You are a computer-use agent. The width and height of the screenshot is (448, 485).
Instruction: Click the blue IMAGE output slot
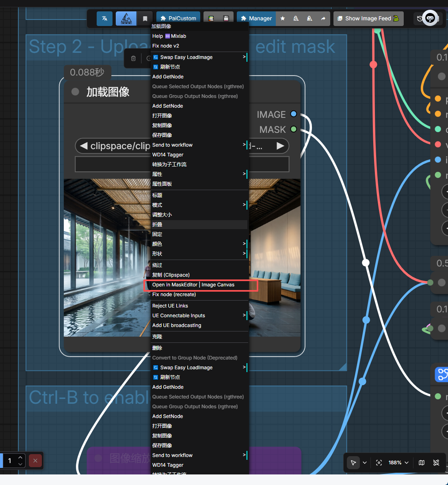[x=294, y=114]
